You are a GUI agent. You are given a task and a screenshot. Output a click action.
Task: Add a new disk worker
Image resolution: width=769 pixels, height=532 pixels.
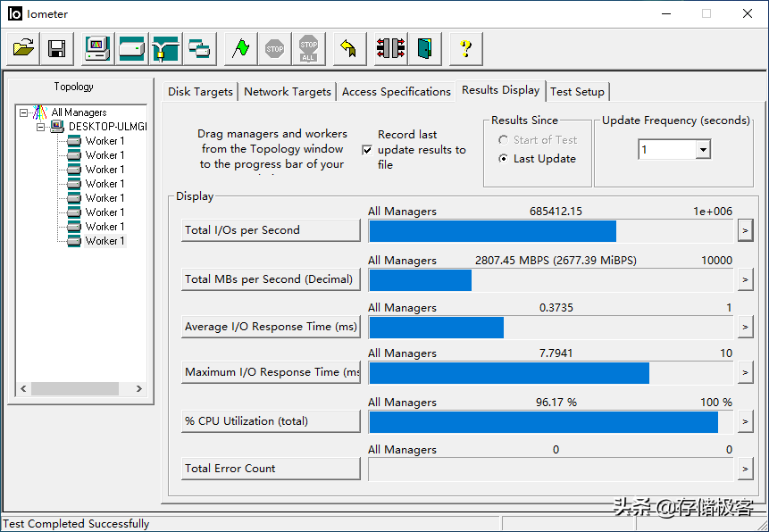132,48
